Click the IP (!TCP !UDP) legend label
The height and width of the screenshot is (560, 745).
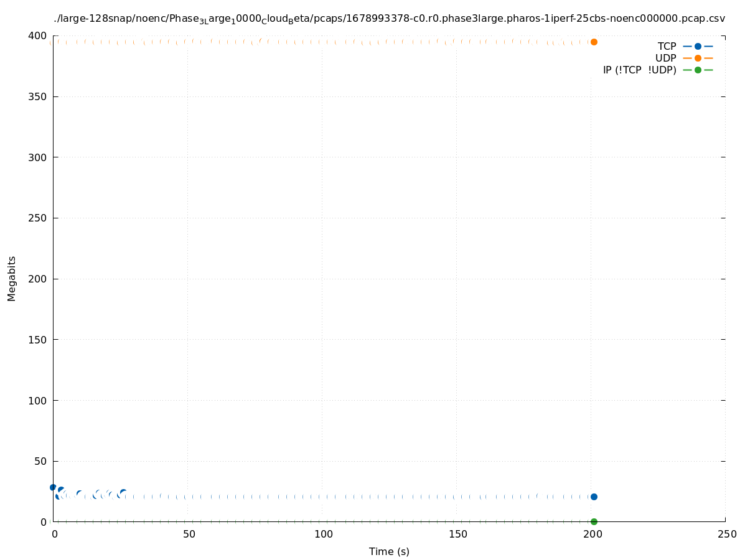[639, 70]
